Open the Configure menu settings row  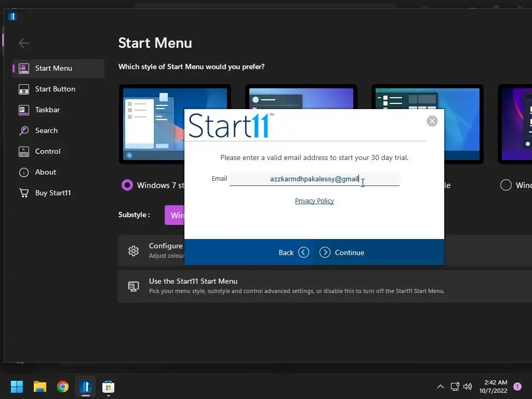click(x=151, y=251)
